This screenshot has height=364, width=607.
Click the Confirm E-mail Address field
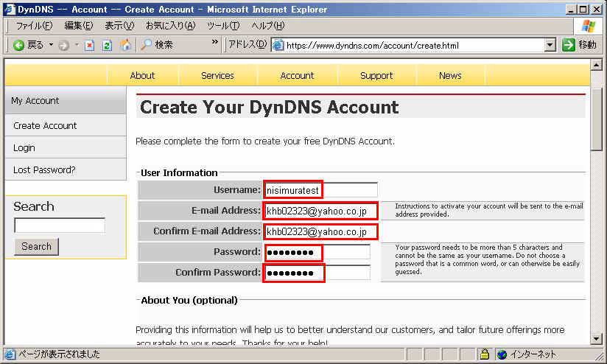tap(320, 231)
